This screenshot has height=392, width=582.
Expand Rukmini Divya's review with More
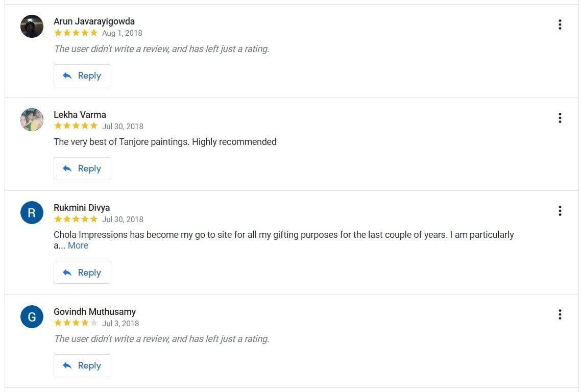coord(78,246)
